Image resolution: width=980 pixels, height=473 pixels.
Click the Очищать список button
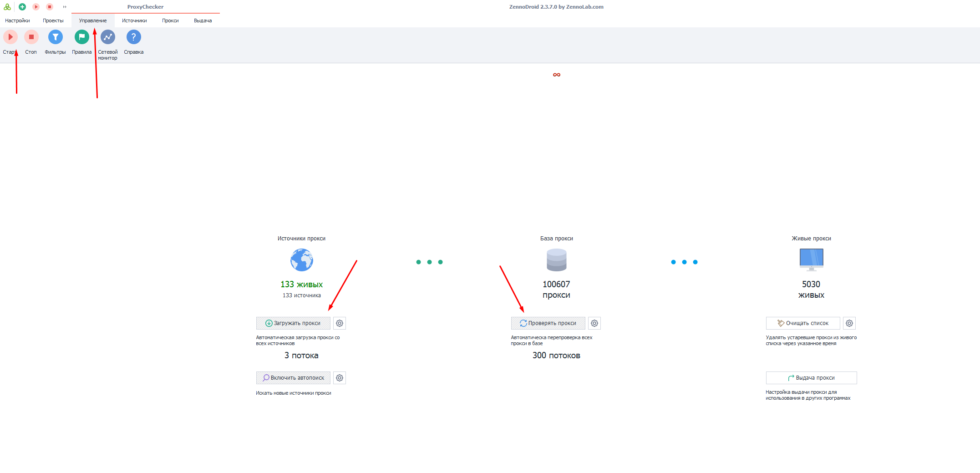pos(803,323)
